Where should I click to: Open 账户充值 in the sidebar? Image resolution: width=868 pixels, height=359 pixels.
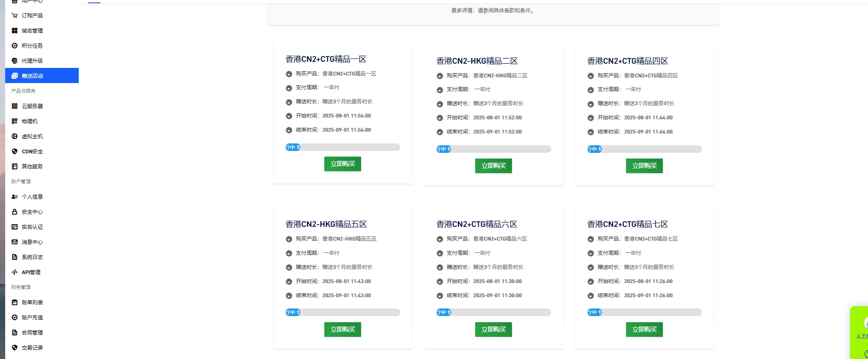32,317
